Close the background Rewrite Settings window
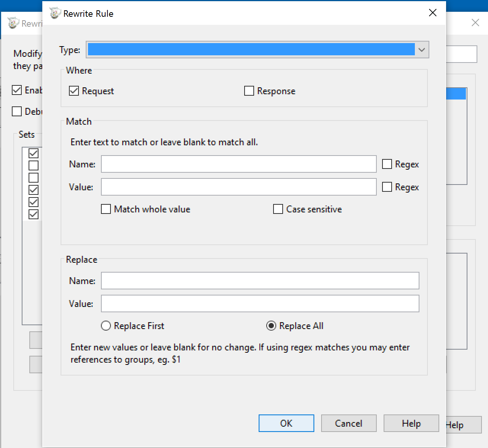 coord(475,23)
